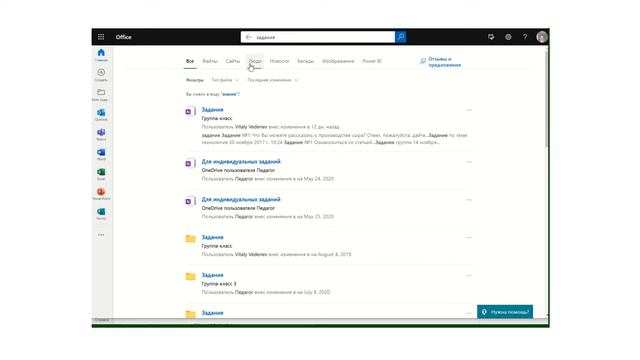640x360 pixels.
Task: Click OneNote icon of May 25 result
Action: coord(190,201)
